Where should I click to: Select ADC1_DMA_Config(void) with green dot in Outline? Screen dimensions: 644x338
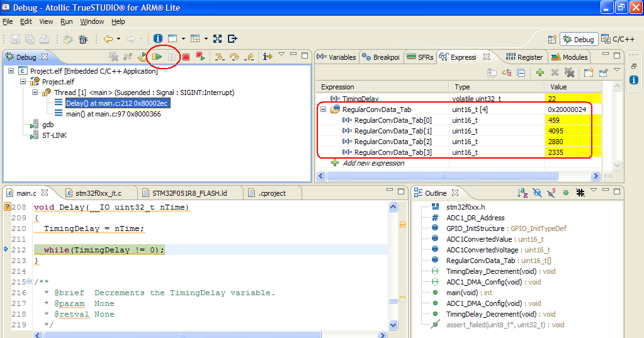coord(494,303)
